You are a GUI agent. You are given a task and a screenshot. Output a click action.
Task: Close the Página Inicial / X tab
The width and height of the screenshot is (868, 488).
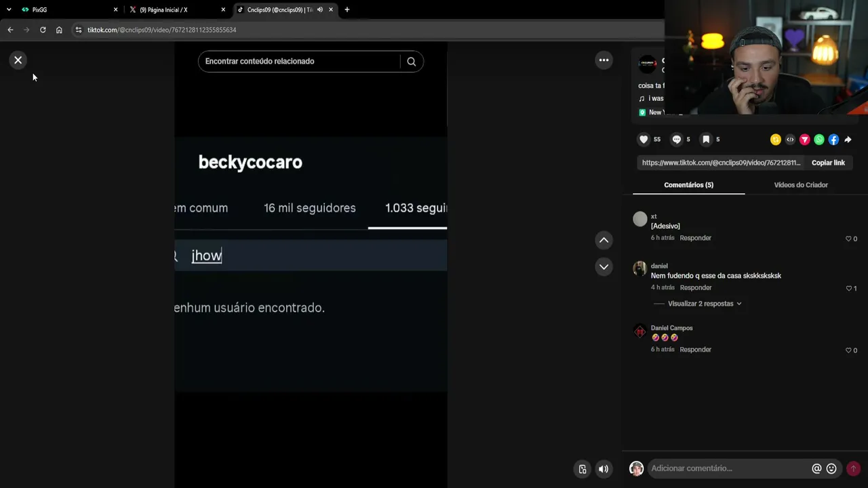click(223, 9)
